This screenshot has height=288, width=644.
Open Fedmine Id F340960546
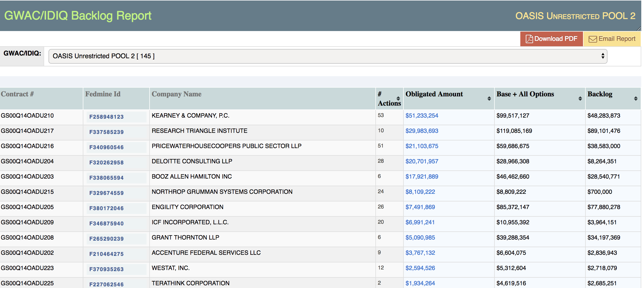click(x=107, y=147)
